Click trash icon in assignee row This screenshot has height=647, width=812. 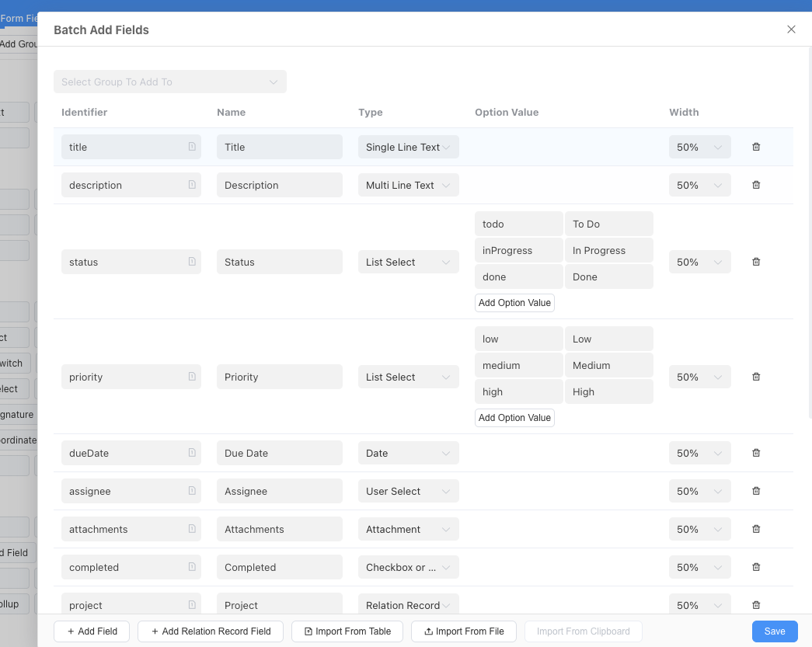pyautogui.click(x=756, y=491)
